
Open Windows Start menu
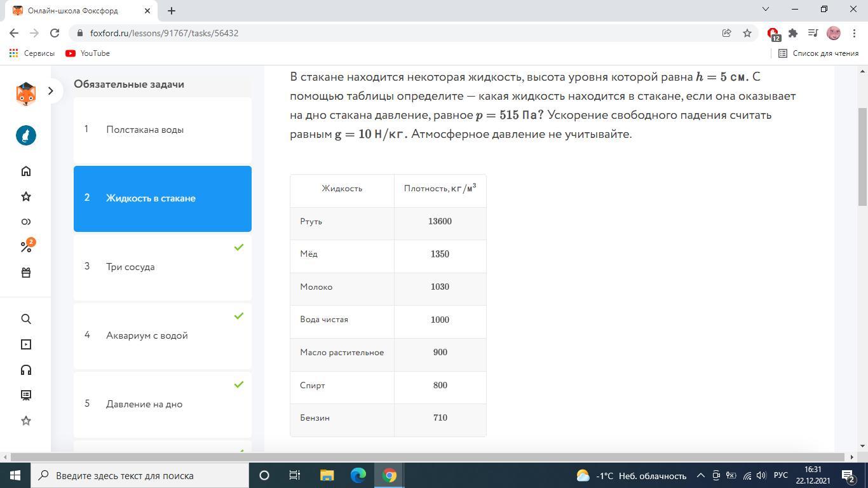click(15, 475)
